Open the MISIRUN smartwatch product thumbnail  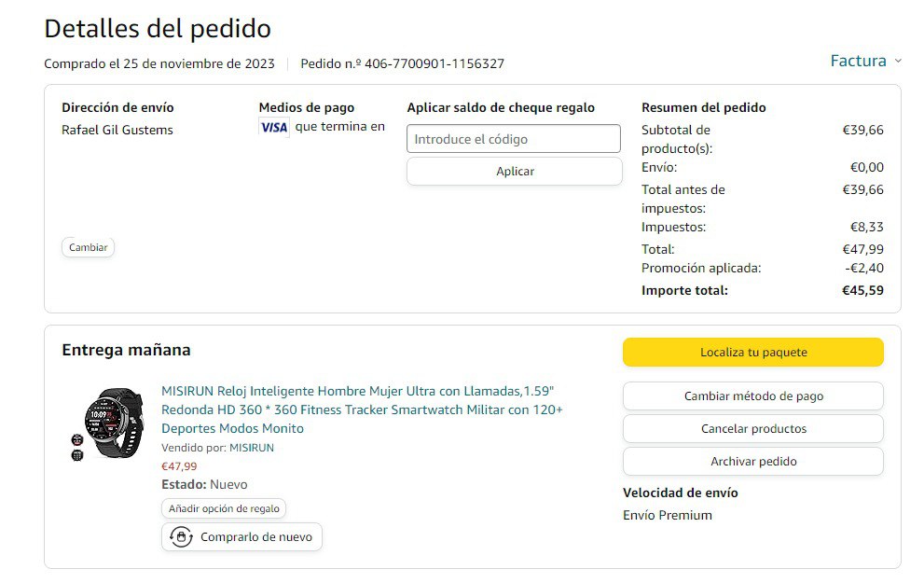[106, 423]
